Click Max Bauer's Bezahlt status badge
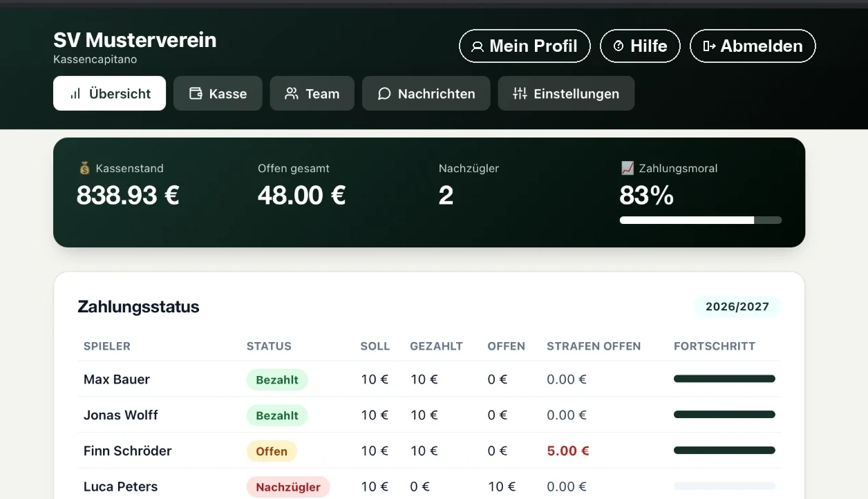 277,379
